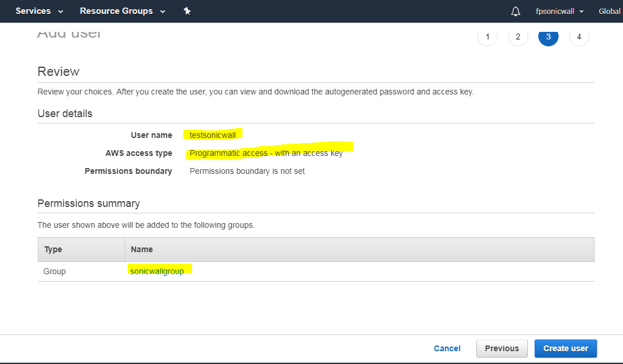This screenshot has height=364, width=623.
Task: Click the pin shortcuts icon in top bar
Action: 187,11
